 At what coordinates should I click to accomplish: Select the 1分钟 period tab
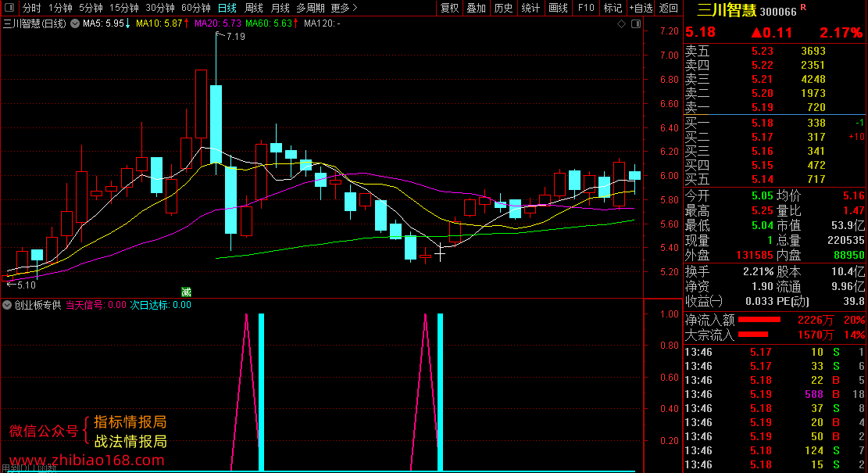[x=60, y=8]
